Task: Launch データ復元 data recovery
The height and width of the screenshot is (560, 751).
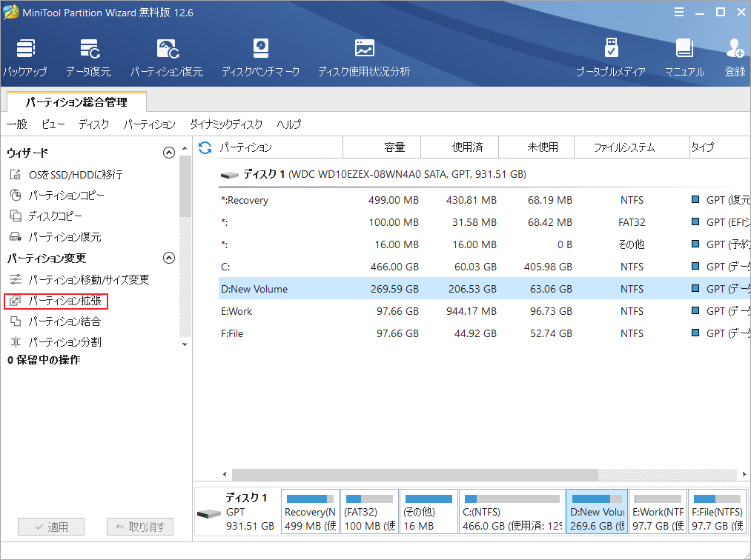Action: (x=89, y=58)
